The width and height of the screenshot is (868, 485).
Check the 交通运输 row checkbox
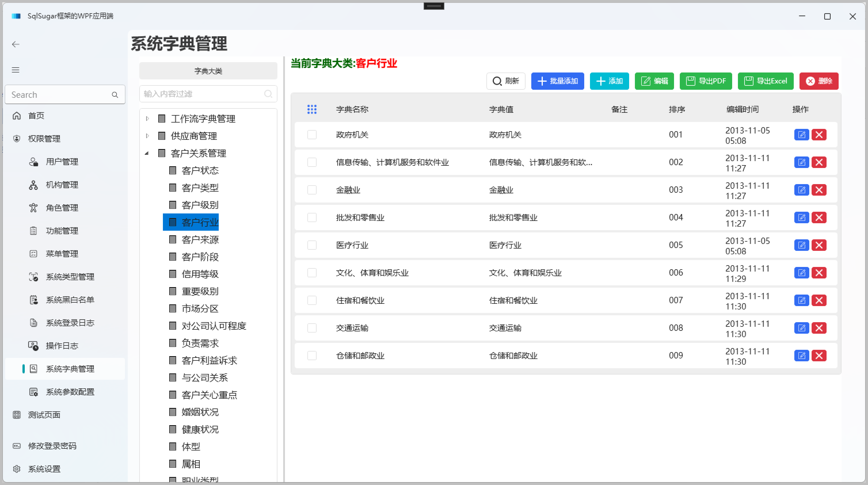[312, 328]
